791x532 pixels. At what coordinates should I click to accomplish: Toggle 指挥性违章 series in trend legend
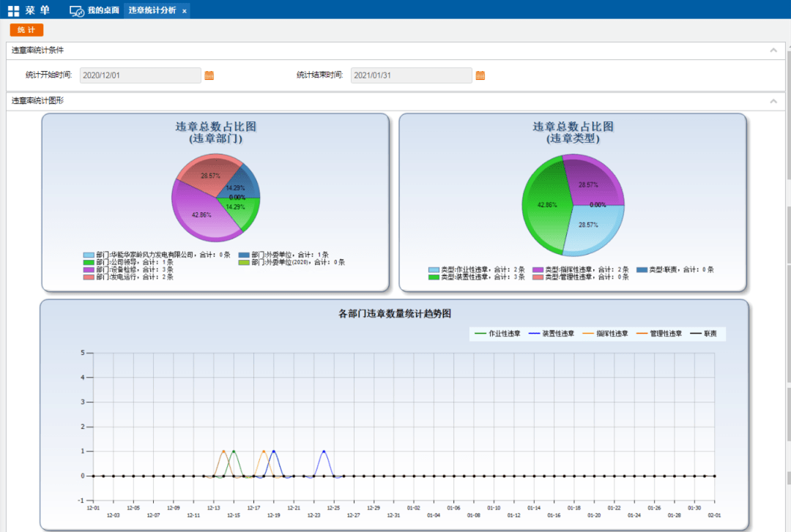[x=605, y=334]
